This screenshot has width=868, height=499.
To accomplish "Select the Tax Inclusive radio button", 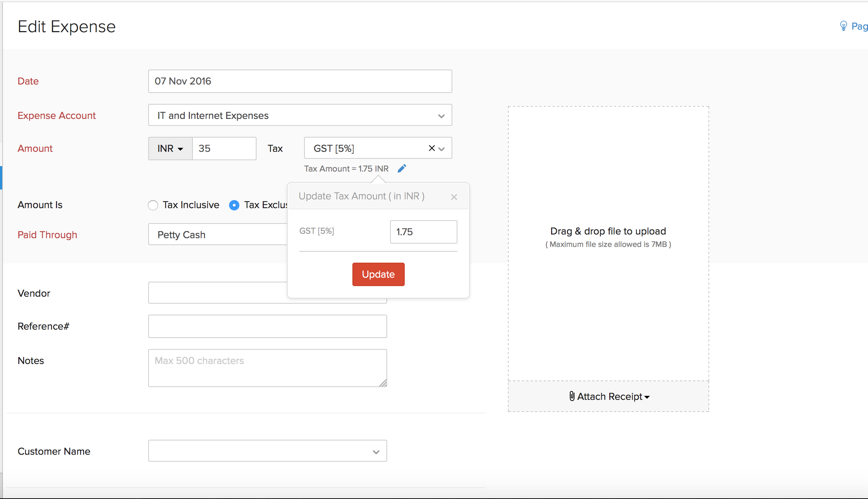I will tap(153, 205).
